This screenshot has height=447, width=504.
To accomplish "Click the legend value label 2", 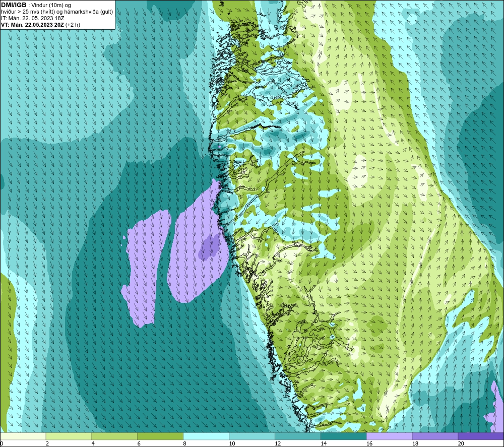I will pyautogui.click(x=47, y=444).
